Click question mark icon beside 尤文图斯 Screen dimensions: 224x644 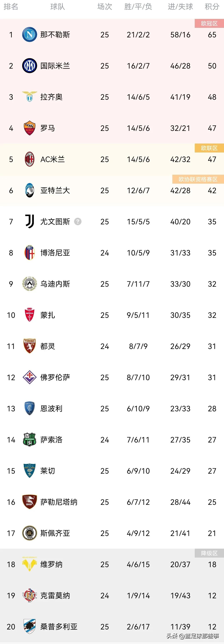coord(78,221)
